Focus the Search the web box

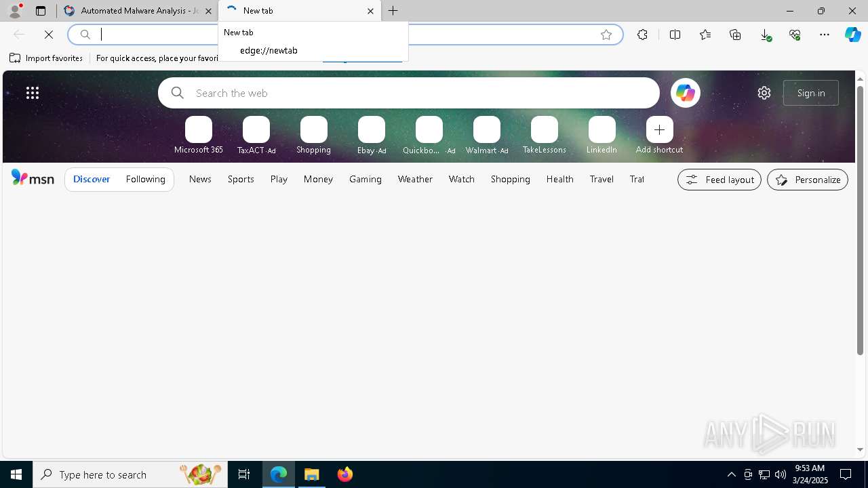pyautogui.click(x=409, y=93)
